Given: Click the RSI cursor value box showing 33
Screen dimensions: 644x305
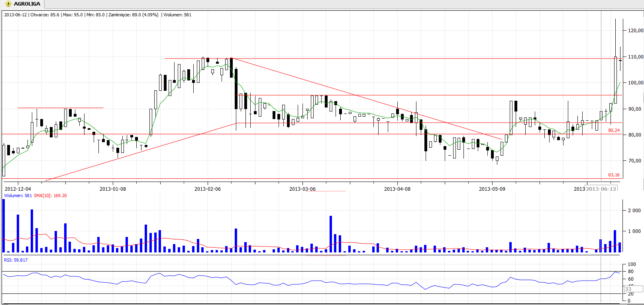Looking at the screenshot, I should [x=628, y=289].
